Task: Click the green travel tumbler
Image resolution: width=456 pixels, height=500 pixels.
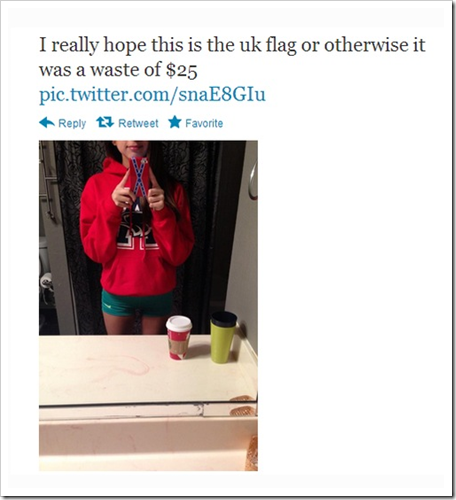Action: tap(223, 337)
